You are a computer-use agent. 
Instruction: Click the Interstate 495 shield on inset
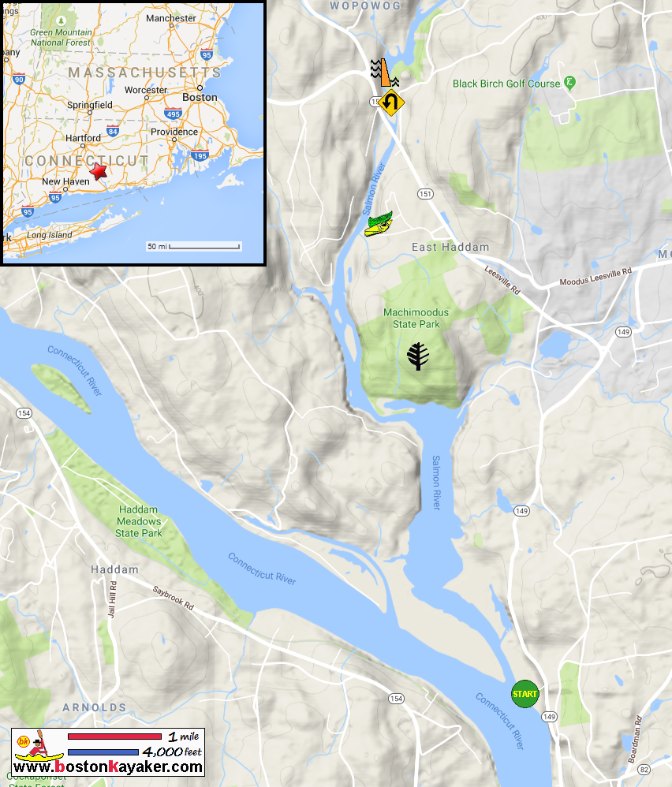(x=174, y=114)
